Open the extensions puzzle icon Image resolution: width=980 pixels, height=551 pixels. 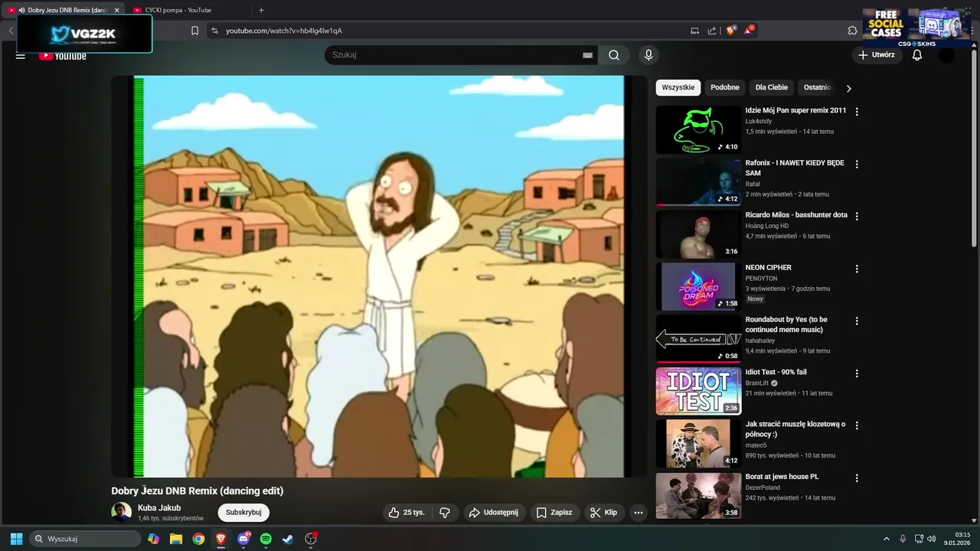tap(852, 31)
